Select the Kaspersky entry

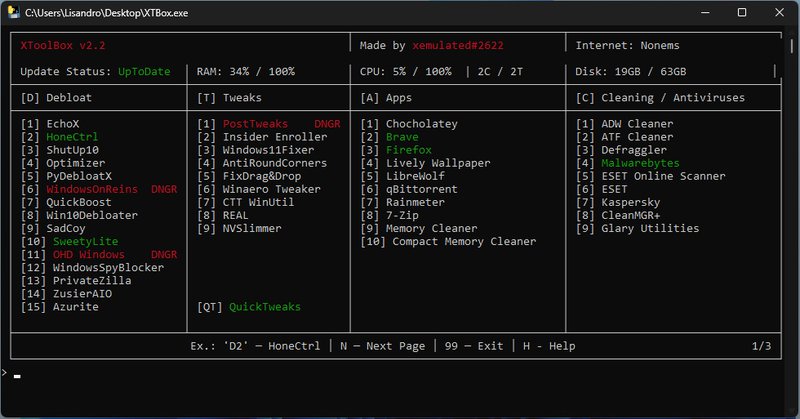coord(617,202)
